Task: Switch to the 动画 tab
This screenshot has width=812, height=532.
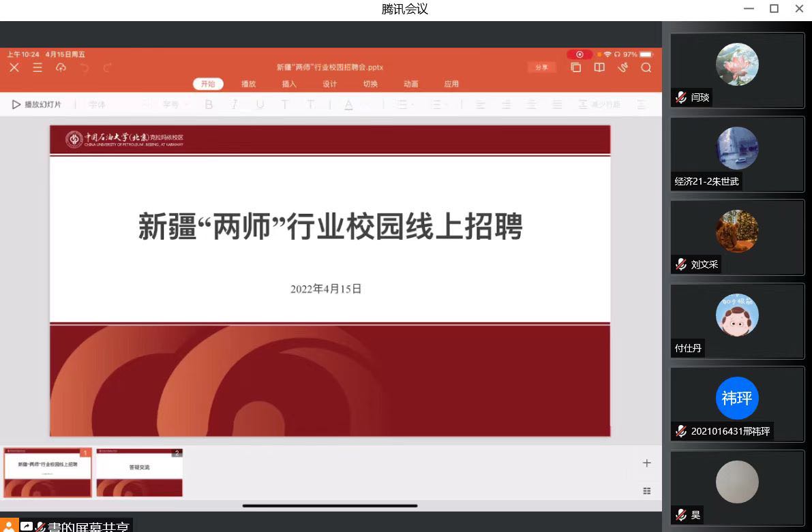Action: [410, 84]
